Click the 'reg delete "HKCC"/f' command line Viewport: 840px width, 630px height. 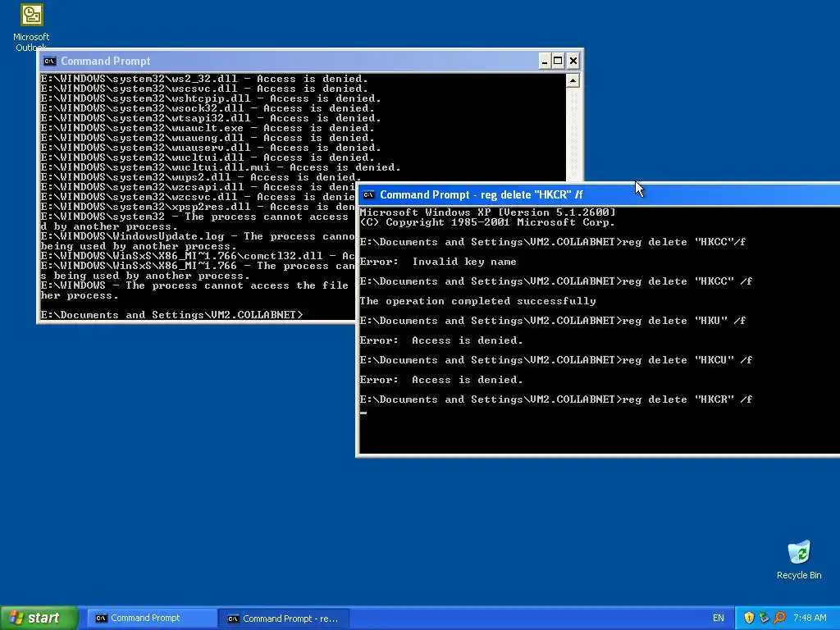(x=552, y=242)
